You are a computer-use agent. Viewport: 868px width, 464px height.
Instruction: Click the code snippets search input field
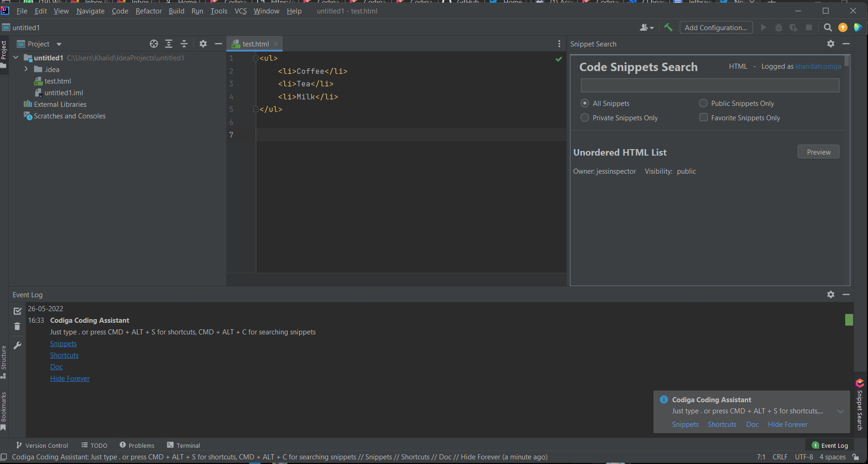coord(710,85)
